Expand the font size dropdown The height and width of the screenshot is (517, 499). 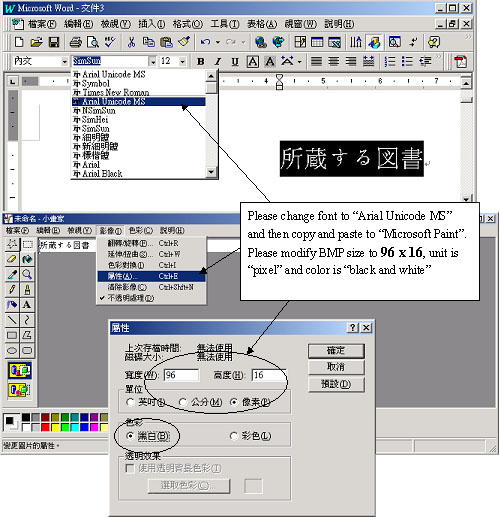(x=182, y=62)
